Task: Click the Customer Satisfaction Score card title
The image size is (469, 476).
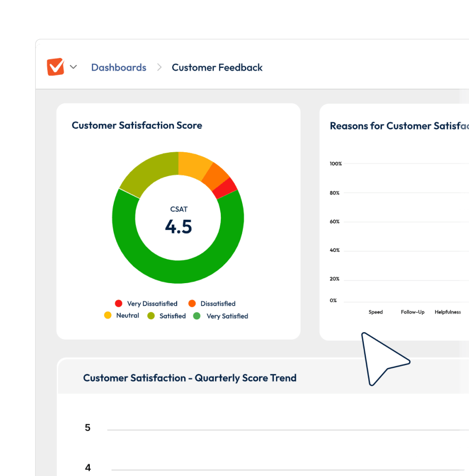Action: pyautogui.click(x=137, y=125)
